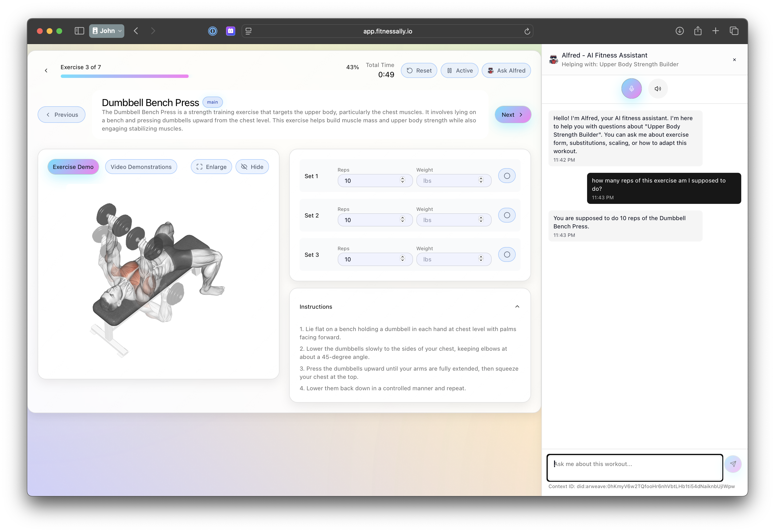Image resolution: width=775 pixels, height=532 pixels.
Task: Adjust Set 1 reps stepper arrows
Action: pyautogui.click(x=403, y=180)
